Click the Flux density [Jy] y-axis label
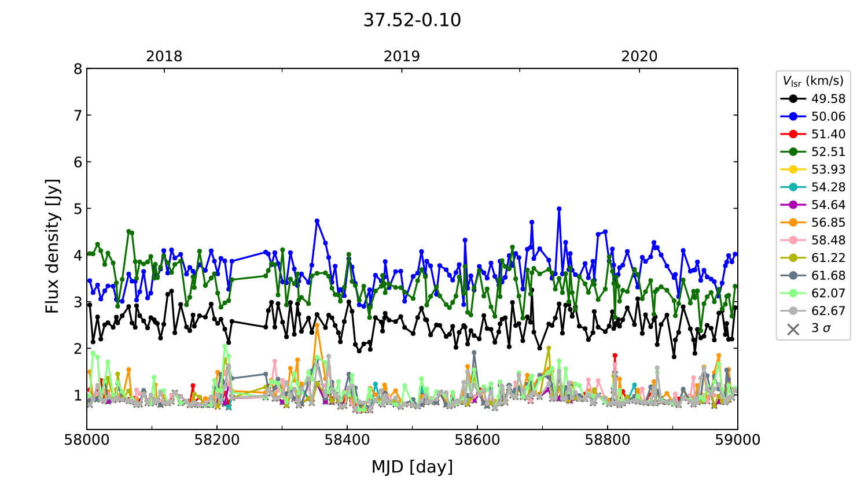 click(53, 246)
